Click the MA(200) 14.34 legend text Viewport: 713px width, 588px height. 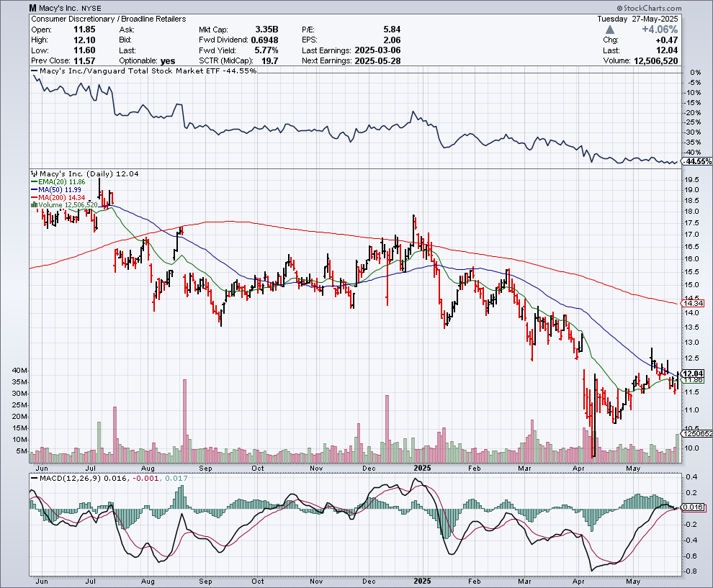61,197
